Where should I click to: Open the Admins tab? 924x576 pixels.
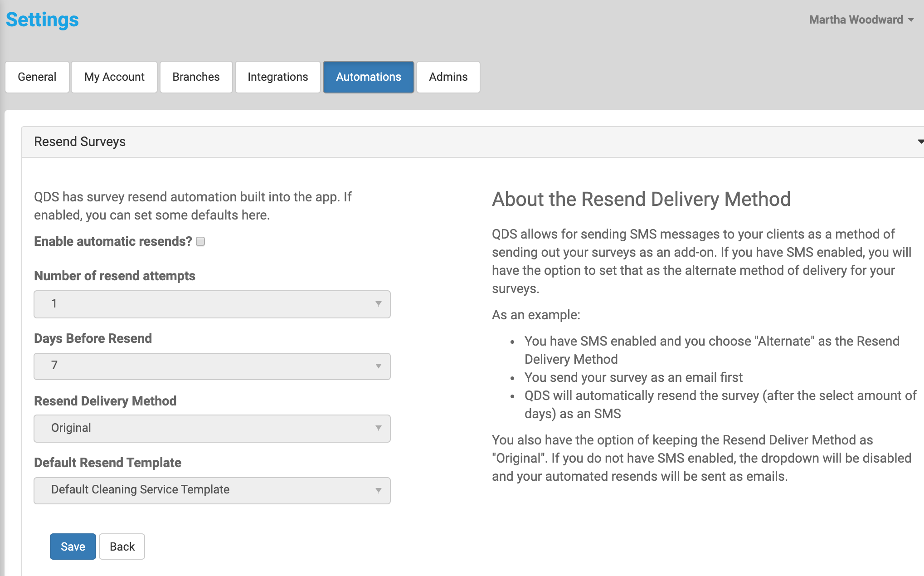click(x=448, y=77)
